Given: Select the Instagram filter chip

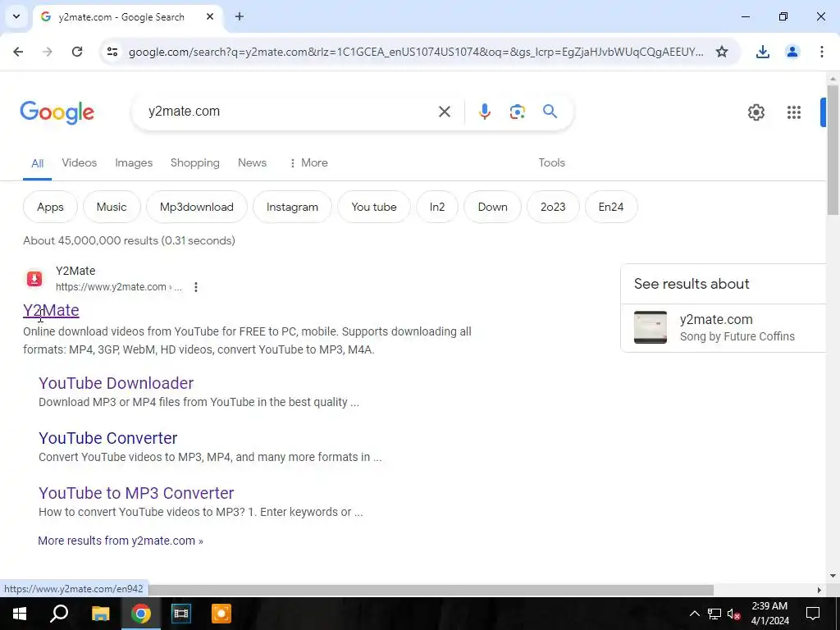Looking at the screenshot, I should coord(292,207).
